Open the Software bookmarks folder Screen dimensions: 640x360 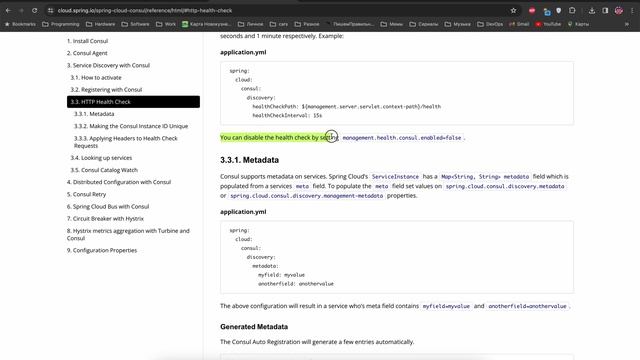136,24
